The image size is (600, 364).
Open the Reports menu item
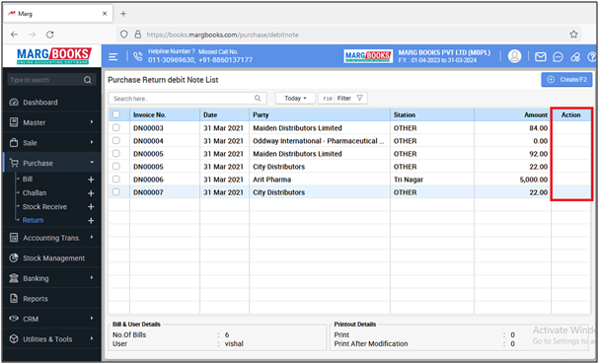click(x=51, y=299)
